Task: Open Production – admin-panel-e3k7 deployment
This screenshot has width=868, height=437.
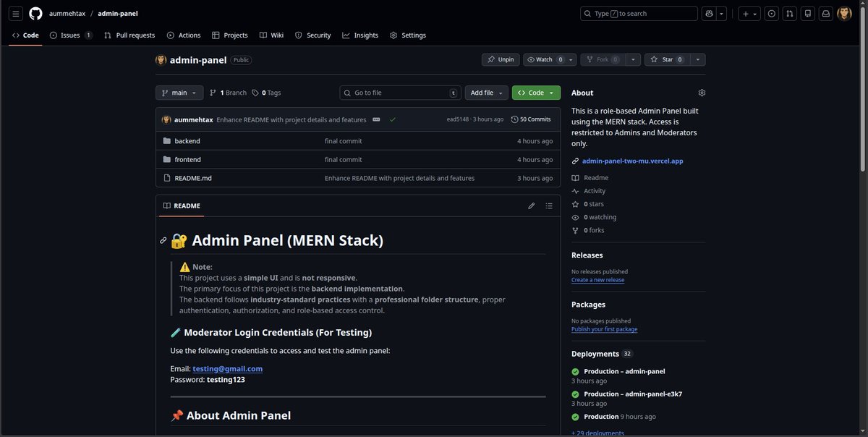Action: coord(633,394)
